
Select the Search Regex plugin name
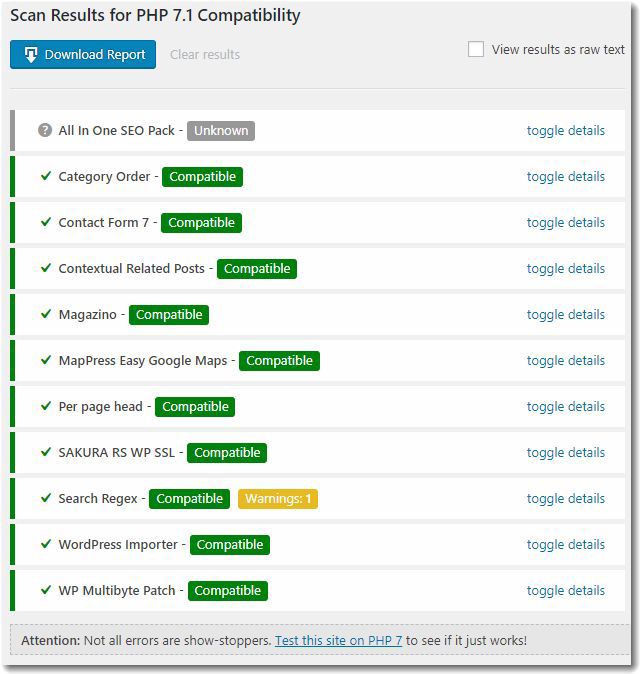pos(98,499)
